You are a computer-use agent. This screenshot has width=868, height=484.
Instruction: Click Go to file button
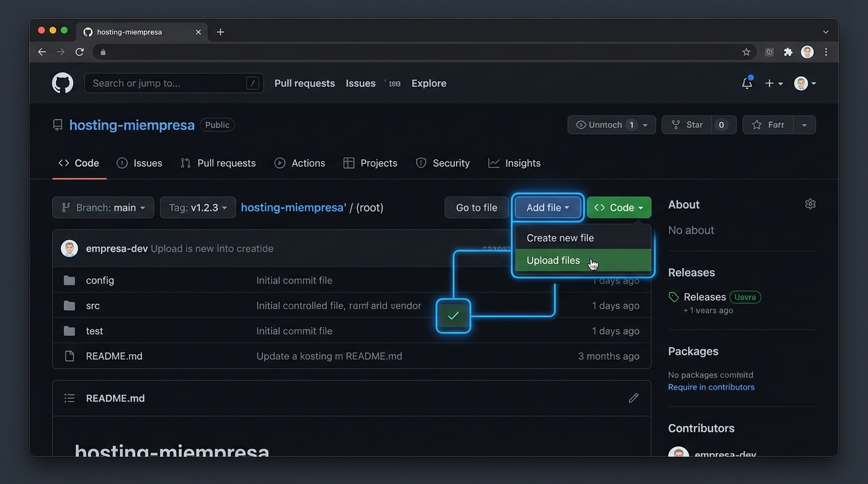pos(477,207)
